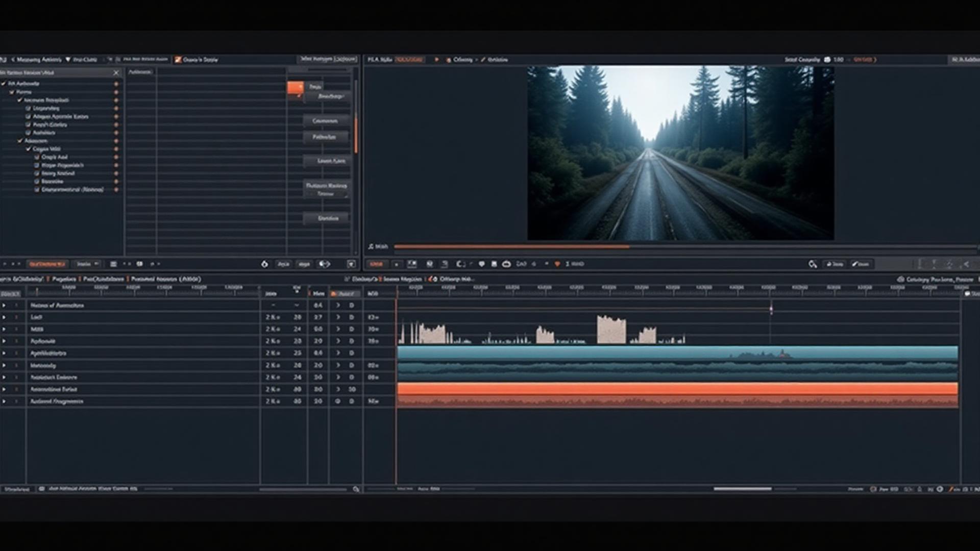
Task: Click the magnifier zoom icon below the preview
Action: 813,264
